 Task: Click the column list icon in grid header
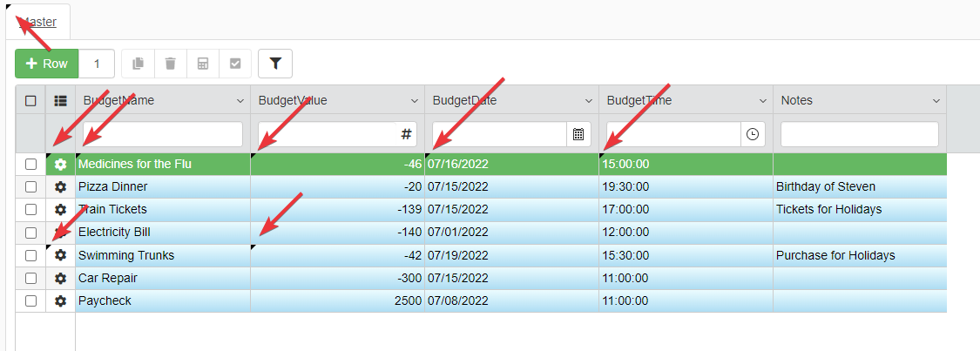pyautogui.click(x=60, y=100)
